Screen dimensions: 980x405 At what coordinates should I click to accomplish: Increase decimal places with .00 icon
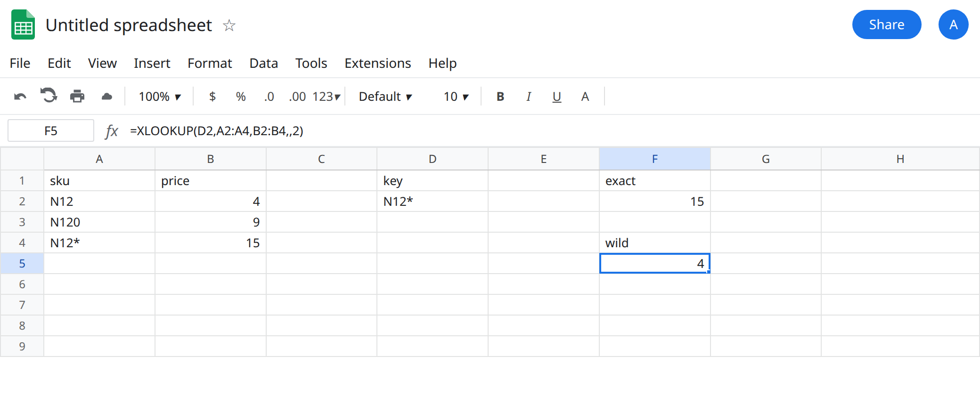[x=297, y=97]
